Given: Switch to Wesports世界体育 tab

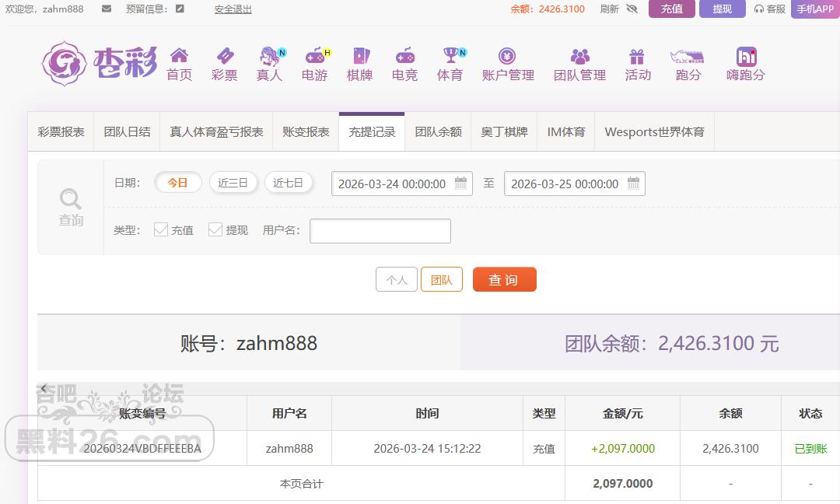Looking at the screenshot, I should [655, 131].
